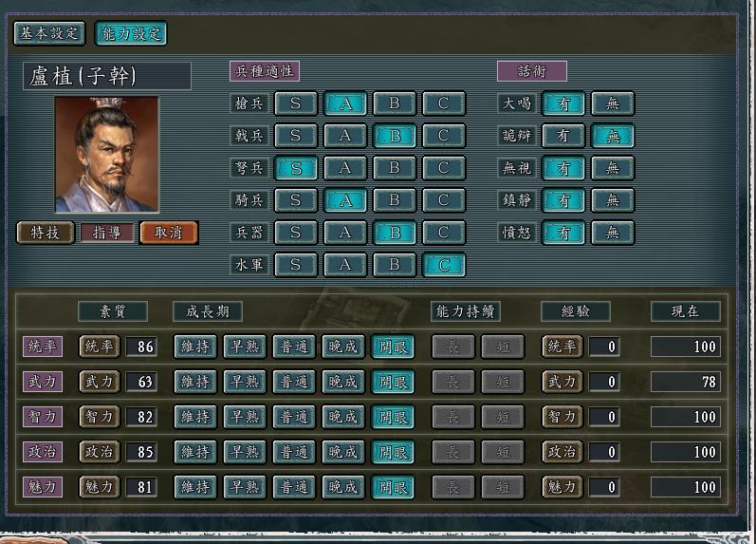Screen dimensions: 756x544
Task: Set 魅力 growth to 普通
Action: (294, 487)
